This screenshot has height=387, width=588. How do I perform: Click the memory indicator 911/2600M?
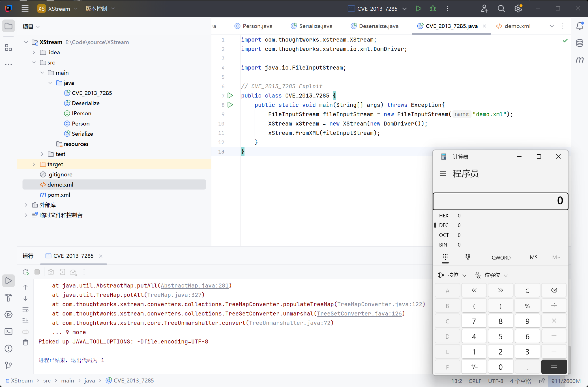click(566, 381)
